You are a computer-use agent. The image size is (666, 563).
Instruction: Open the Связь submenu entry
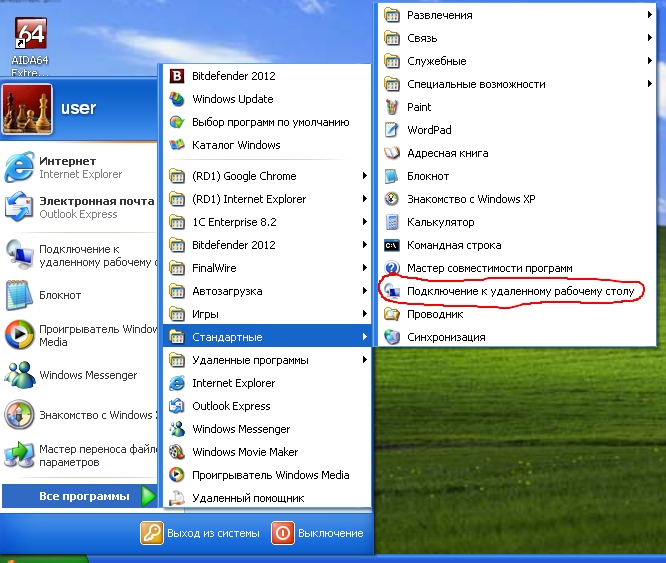(517, 38)
